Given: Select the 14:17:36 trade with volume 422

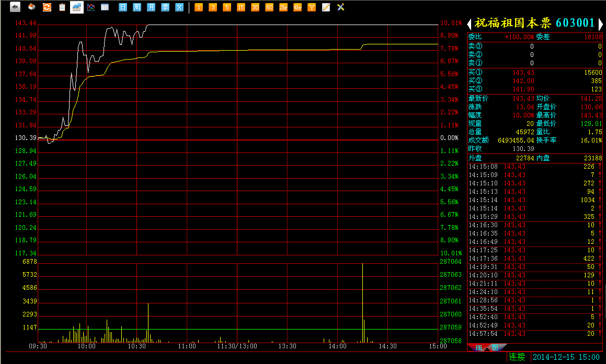Looking at the screenshot, I should (x=535, y=259).
